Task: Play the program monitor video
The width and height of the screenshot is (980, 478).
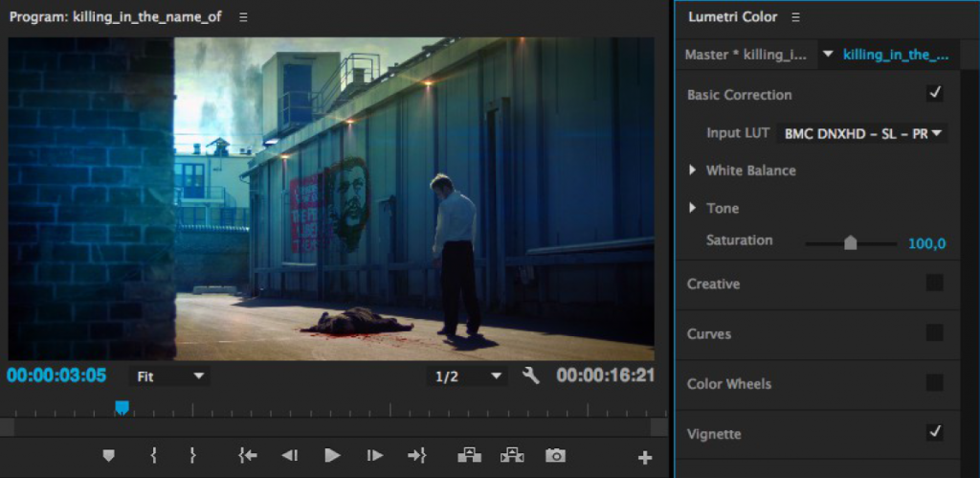Action: [332, 455]
